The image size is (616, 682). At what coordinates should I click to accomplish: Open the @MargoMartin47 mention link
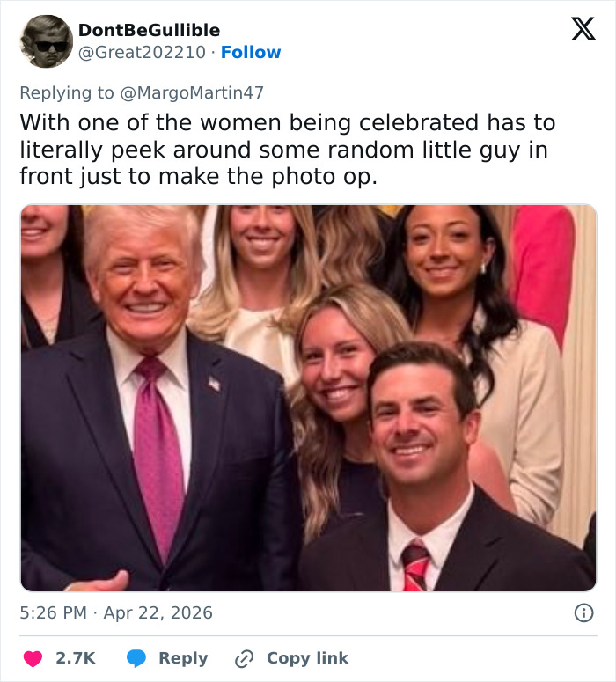[194, 92]
